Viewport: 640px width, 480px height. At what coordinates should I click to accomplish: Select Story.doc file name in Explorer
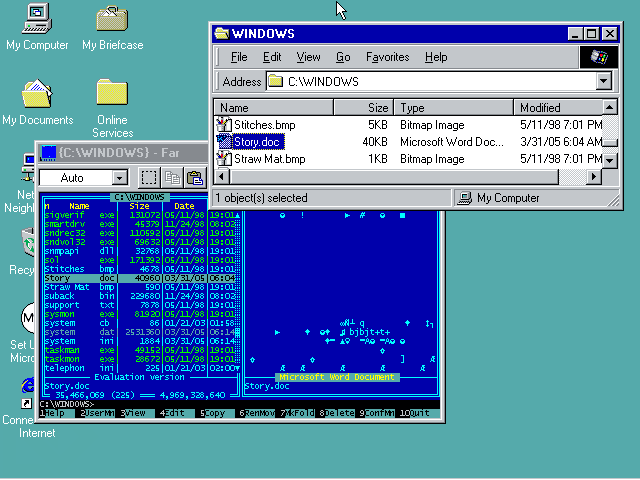coord(258,142)
